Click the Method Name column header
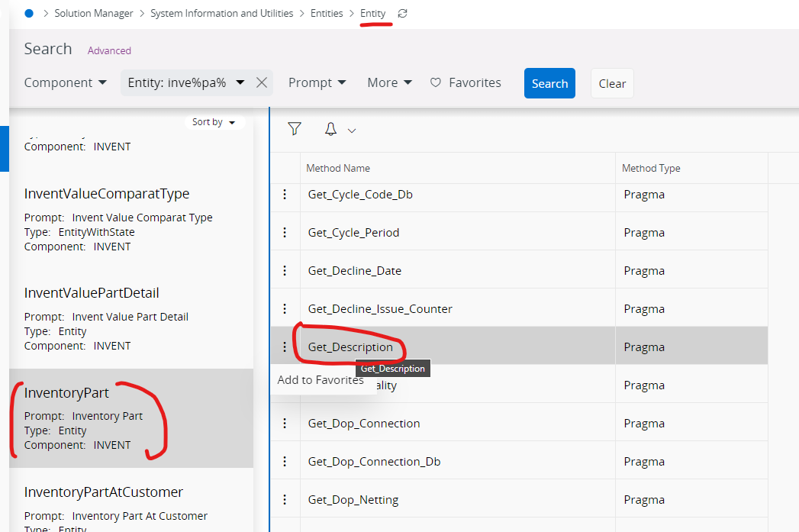 (x=458, y=168)
